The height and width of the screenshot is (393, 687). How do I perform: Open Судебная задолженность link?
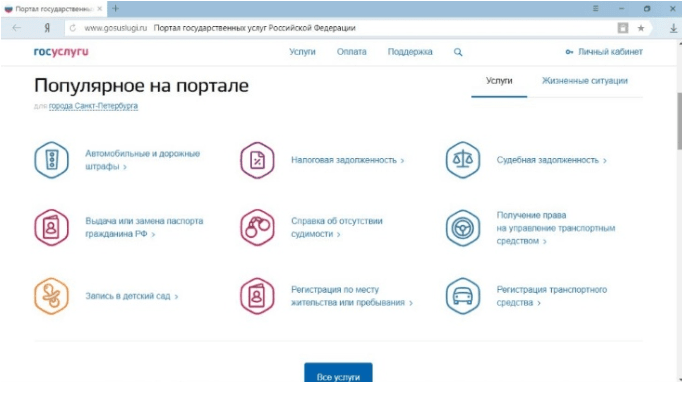[x=551, y=160]
